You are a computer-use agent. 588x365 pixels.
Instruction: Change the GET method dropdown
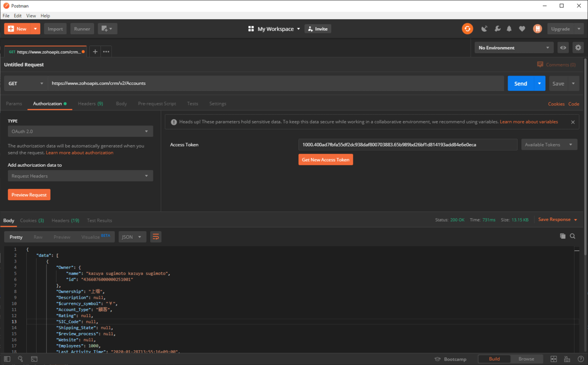point(26,83)
